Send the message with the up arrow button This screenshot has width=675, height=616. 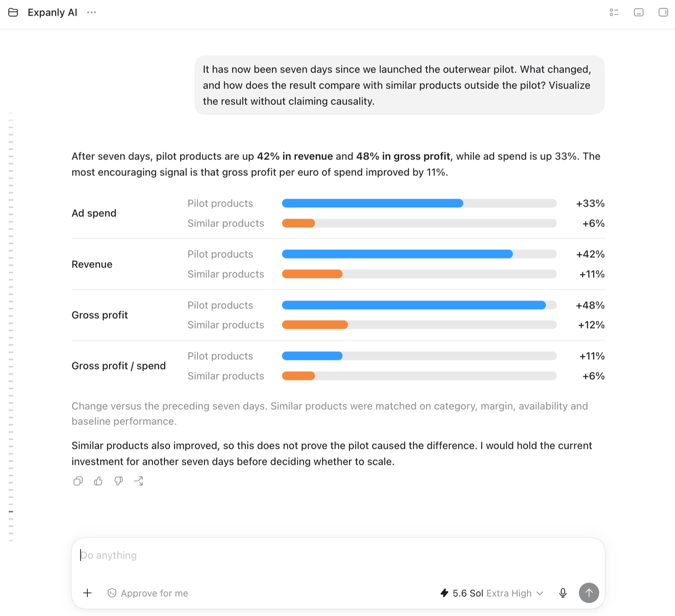click(589, 593)
